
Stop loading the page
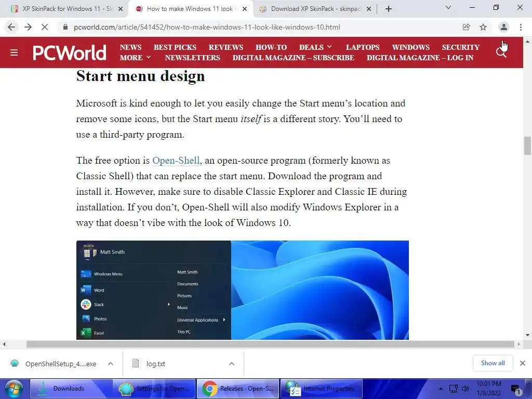coord(45,27)
